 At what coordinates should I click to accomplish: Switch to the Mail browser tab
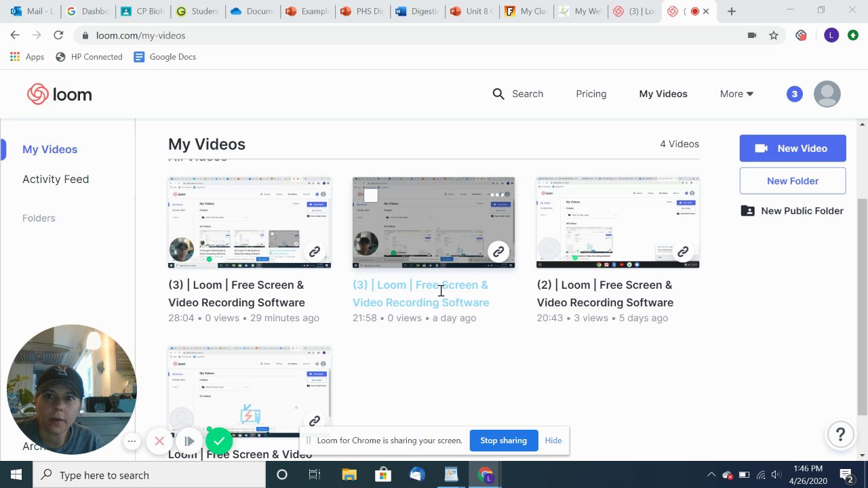tap(31, 12)
